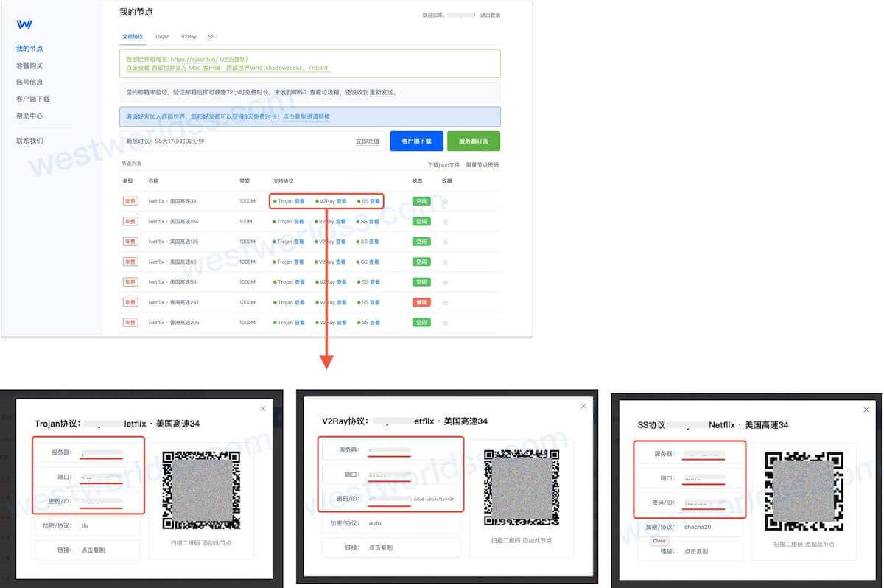Open 帮助中心 in the sidebar
The height and width of the screenshot is (588, 884).
tap(30, 116)
